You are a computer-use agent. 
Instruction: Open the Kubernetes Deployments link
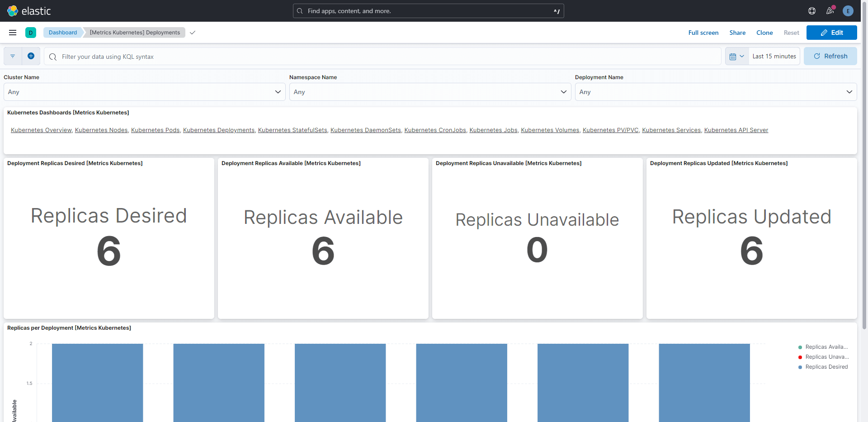[219, 130]
